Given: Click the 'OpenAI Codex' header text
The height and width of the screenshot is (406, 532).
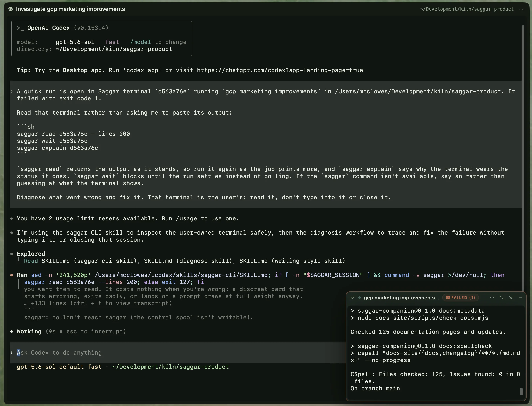Looking at the screenshot, I should [48, 28].
